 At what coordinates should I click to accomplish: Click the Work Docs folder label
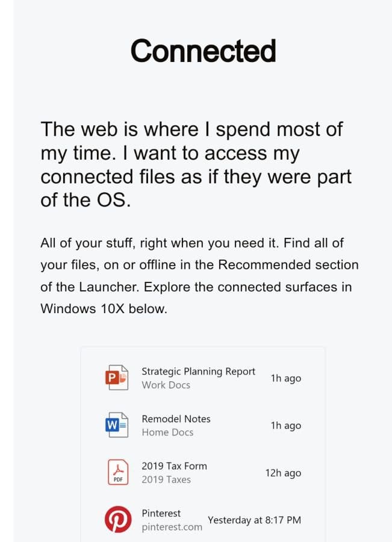(166, 385)
